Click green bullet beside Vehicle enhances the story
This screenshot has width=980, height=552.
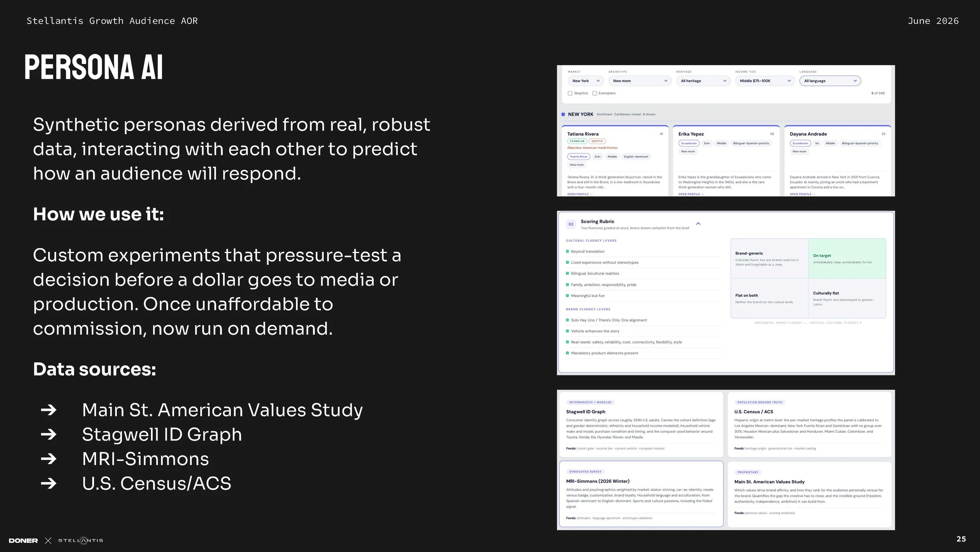[x=567, y=331]
